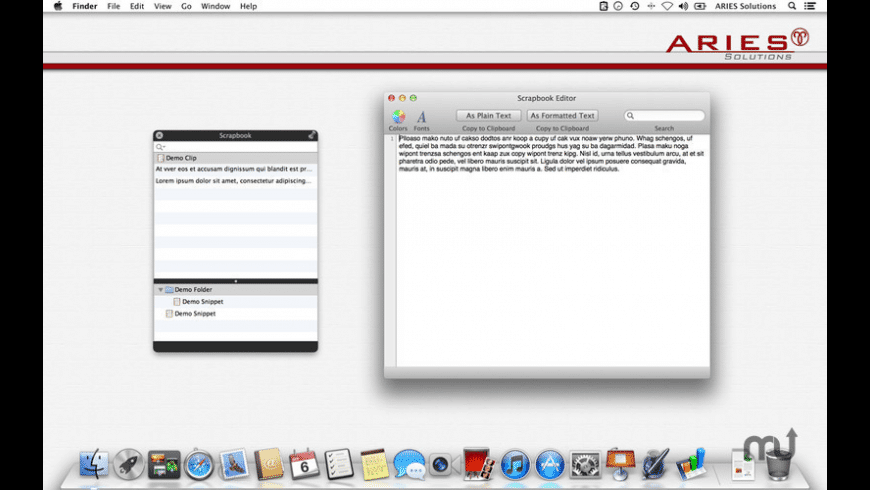Copy clip using As Formatted Text button
870x490 pixels.
tap(562, 115)
